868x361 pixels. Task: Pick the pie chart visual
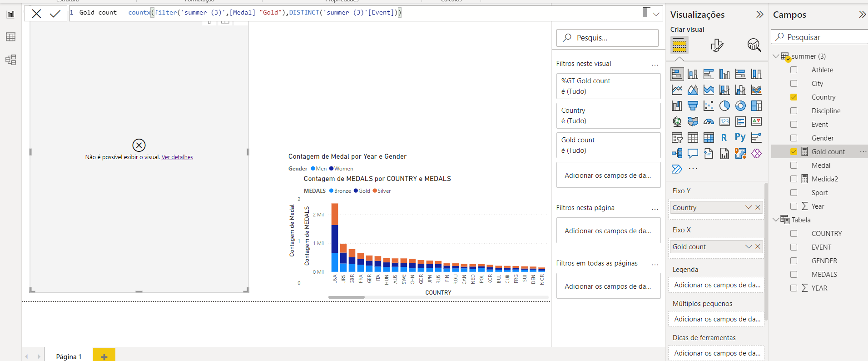(724, 105)
